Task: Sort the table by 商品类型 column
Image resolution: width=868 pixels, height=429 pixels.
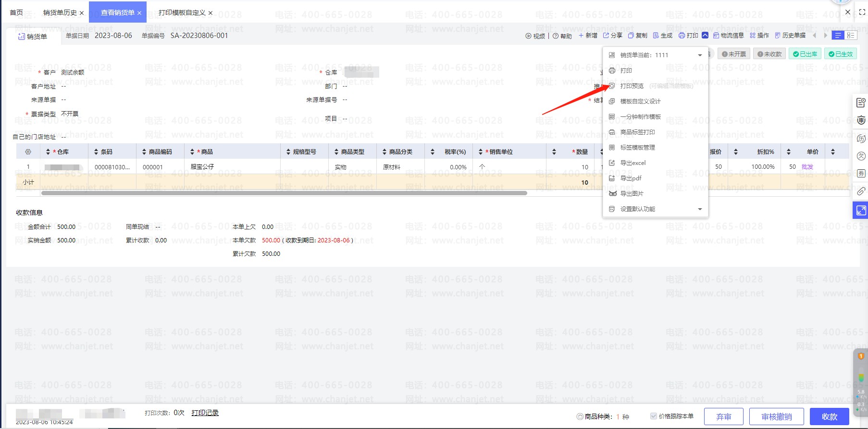Action: pos(336,152)
